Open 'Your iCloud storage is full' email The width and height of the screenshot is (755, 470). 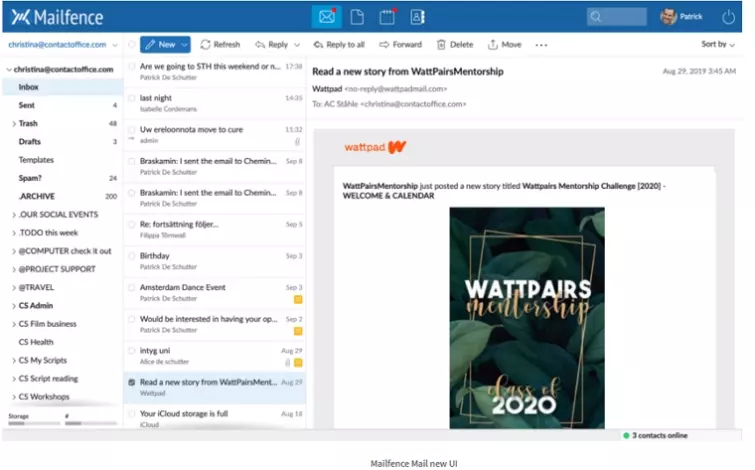[x=215, y=417]
